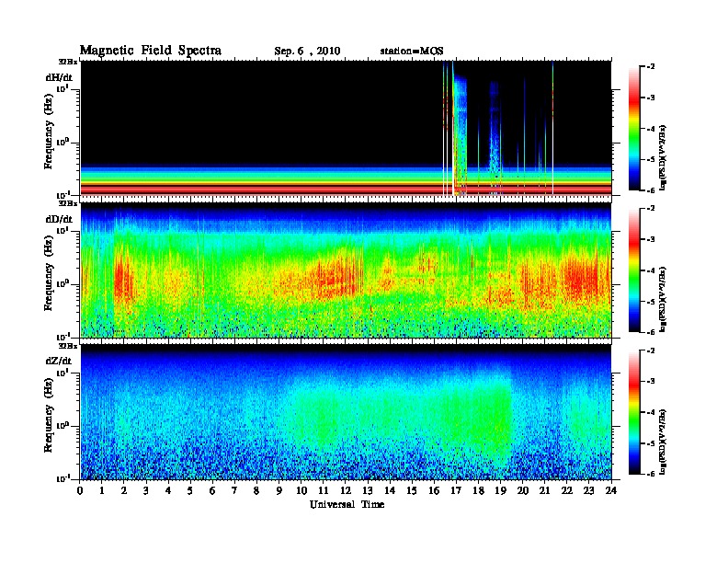This screenshot has width=728, height=563.
Task: Click hour 15 on the Universal Time axis
Action: point(412,490)
